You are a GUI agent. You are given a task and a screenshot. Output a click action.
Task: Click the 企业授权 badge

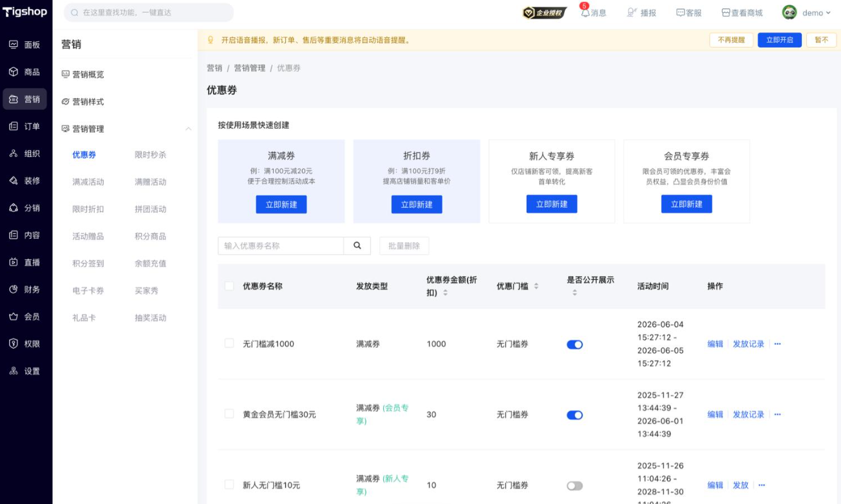pos(545,13)
